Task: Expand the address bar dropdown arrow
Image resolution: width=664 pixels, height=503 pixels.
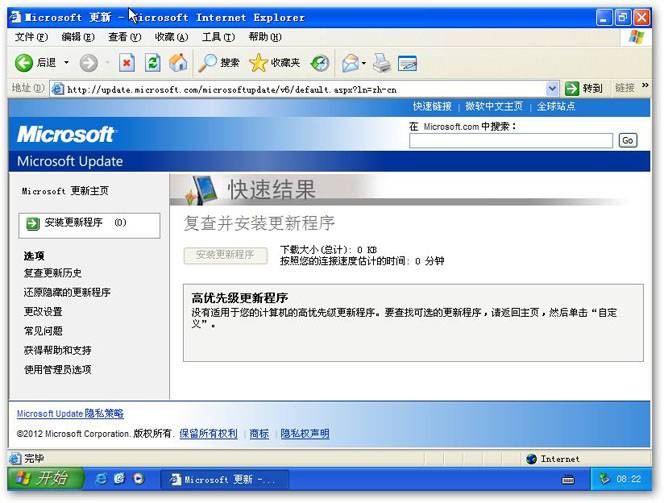Action: (552, 89)
